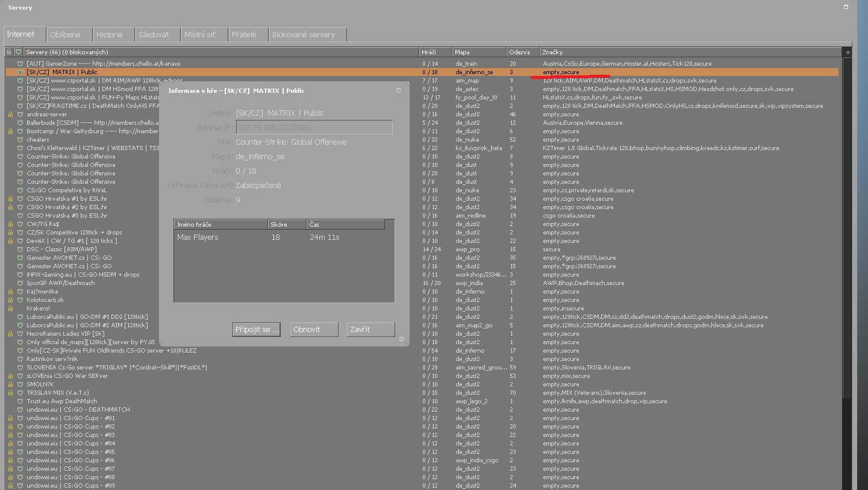
Task: Sort servers by the password lock column header
Action: (x=10, y=52)
